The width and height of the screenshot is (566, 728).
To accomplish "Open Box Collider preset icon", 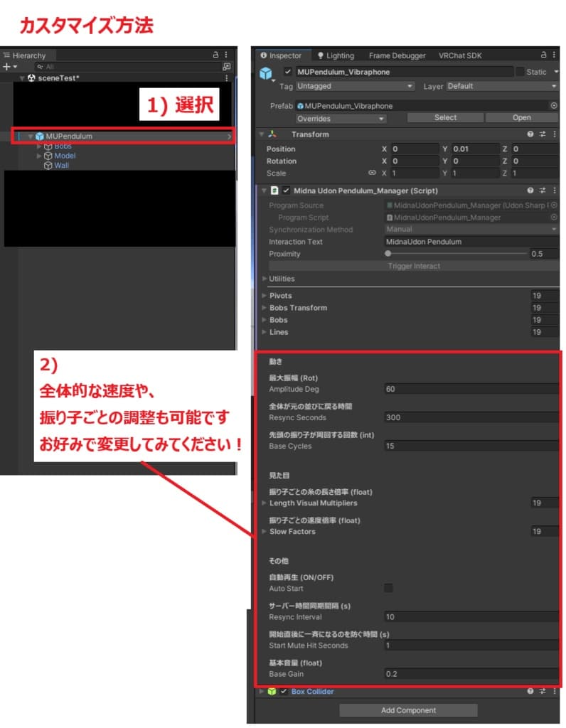I will pos(543,691).
